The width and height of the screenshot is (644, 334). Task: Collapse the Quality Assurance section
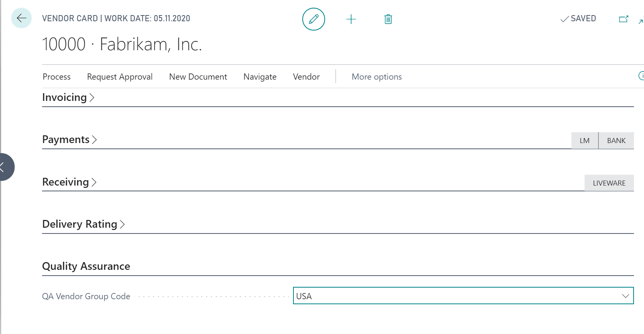point(86,266)
